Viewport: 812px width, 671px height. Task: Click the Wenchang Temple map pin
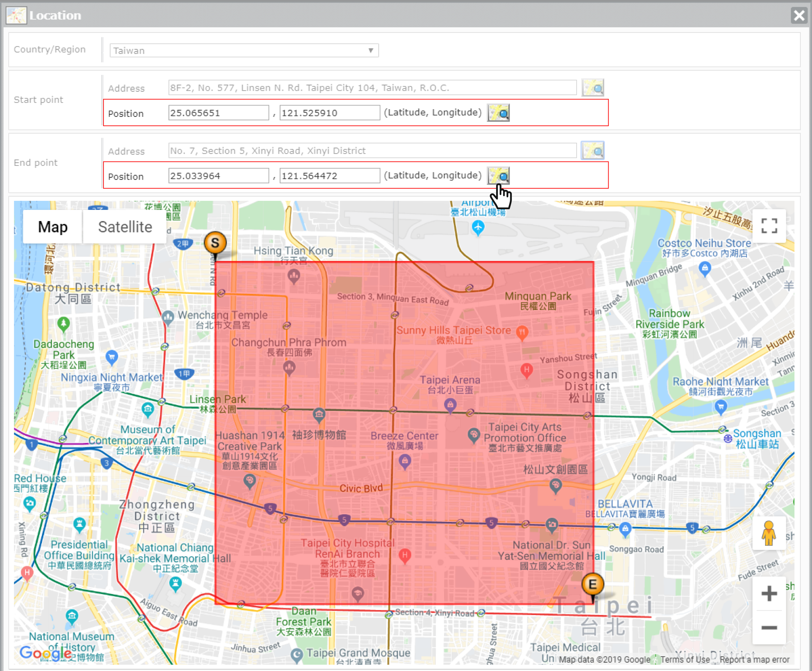click(168, 318)
